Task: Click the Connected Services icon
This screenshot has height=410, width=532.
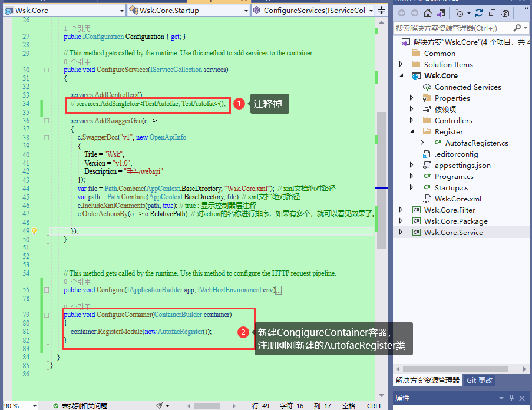Action: click(x=427, y=87)
